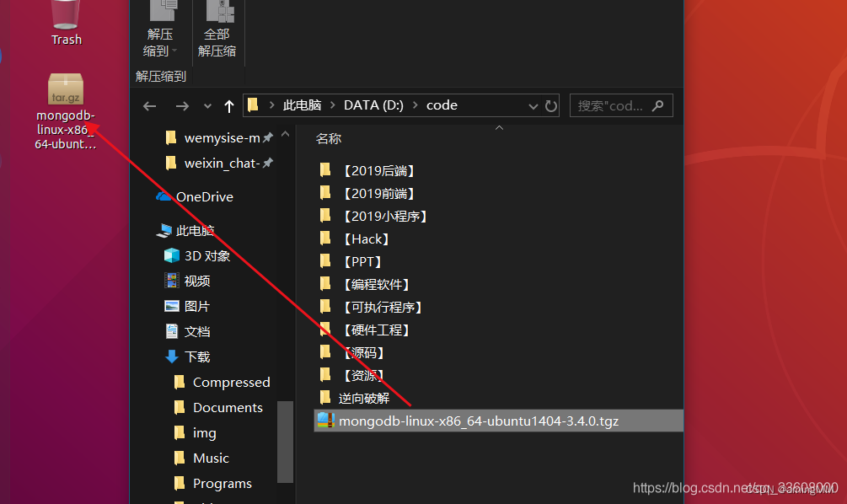Go back with the left arrow button
Viewport: 847px width, 504px height.
[150, 106]
